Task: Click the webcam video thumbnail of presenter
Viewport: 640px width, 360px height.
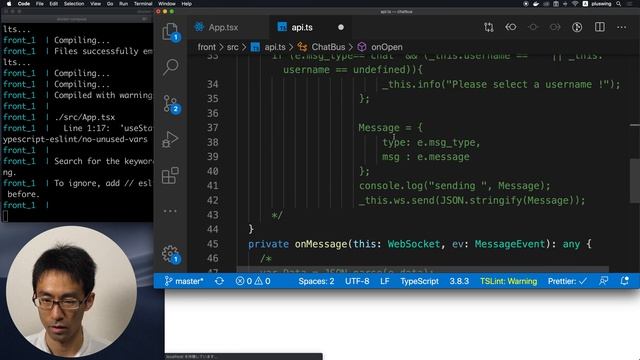Action: [x=71, y=291]
